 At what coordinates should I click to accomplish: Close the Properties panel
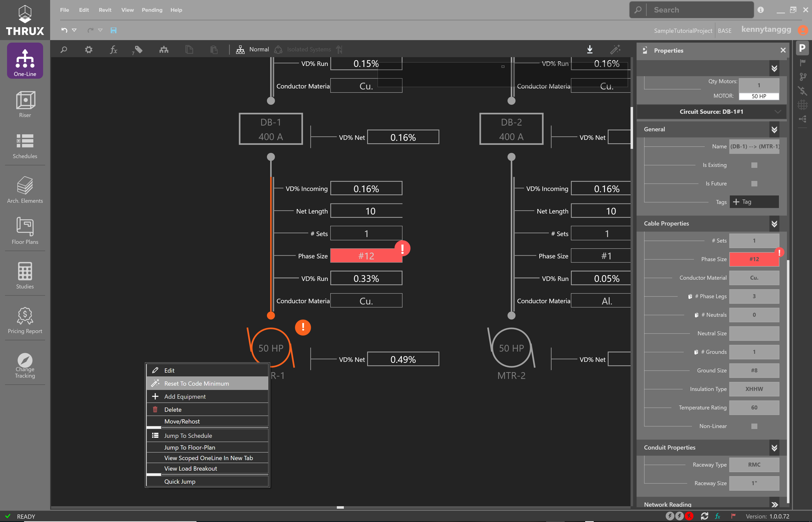(783, 50)
